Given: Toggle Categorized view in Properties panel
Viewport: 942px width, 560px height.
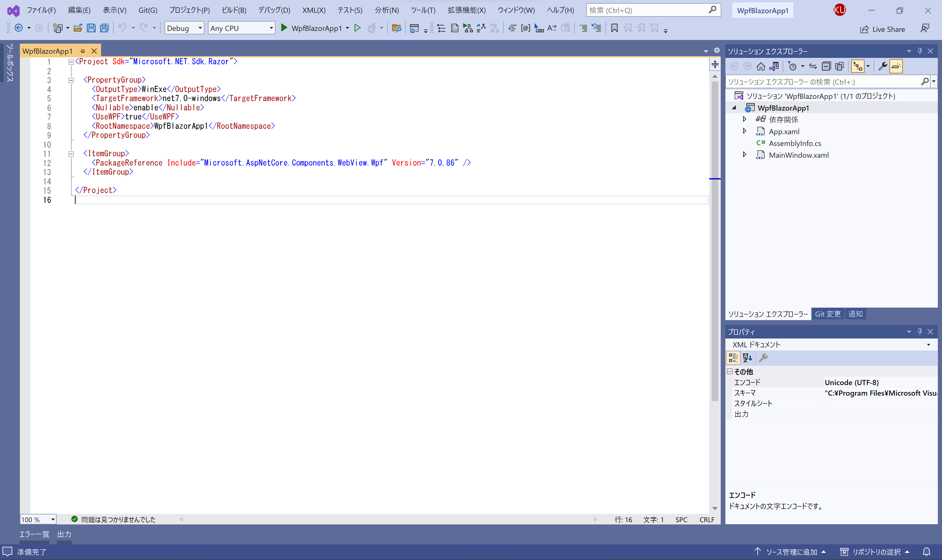Looking at the screenshot, I should tap(733, 357).
